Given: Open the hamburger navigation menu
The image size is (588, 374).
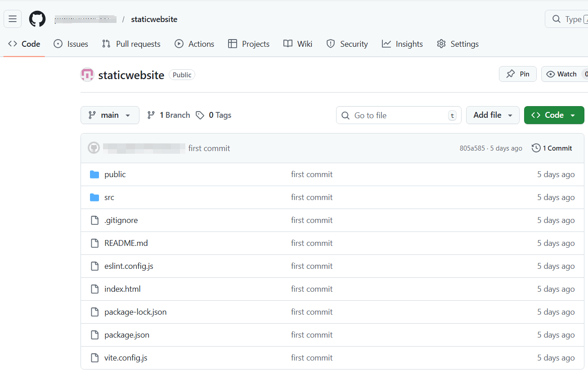Looking at the screenshot, I should [x=13, y=19].
